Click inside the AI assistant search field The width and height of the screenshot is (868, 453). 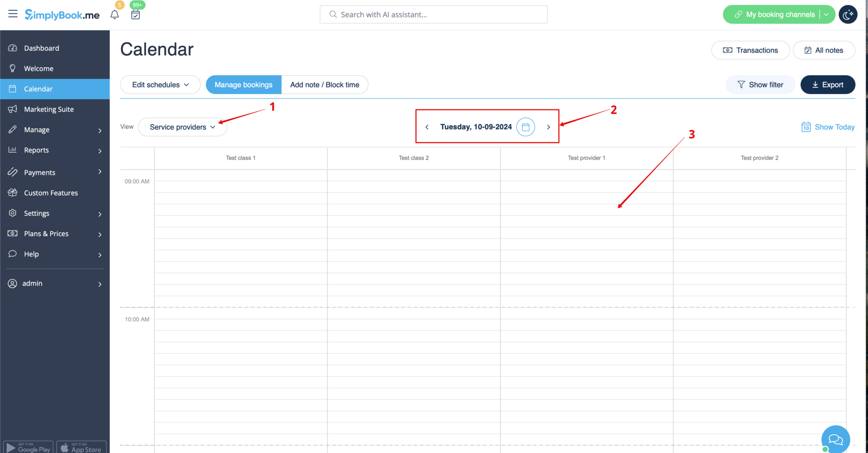click(x=433, y=14)
